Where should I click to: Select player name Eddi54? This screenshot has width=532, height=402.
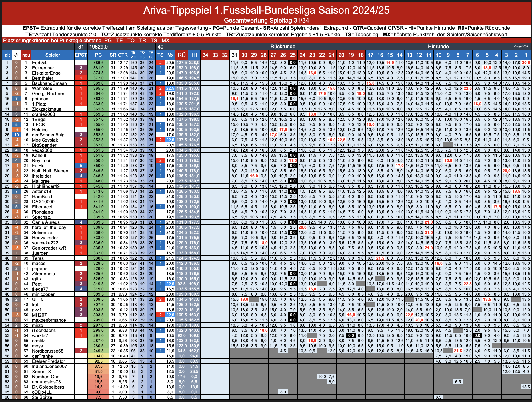tap(39, 63)
